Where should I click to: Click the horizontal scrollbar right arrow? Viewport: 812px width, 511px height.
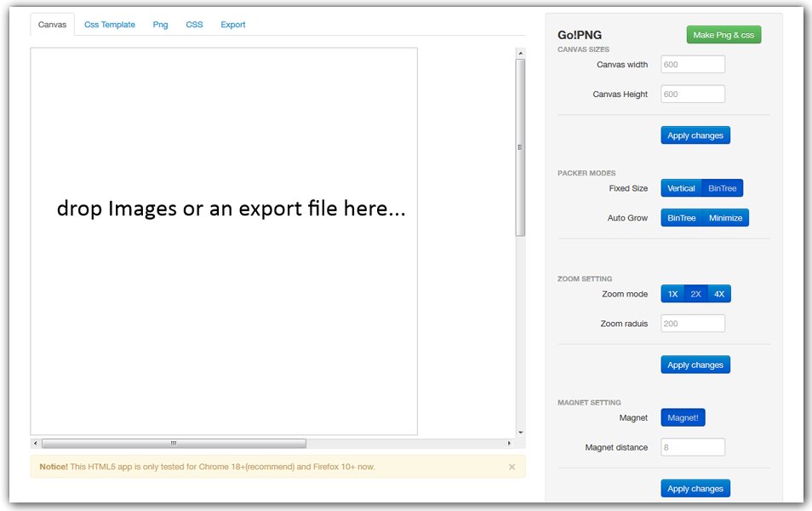[x=510, y=443]
